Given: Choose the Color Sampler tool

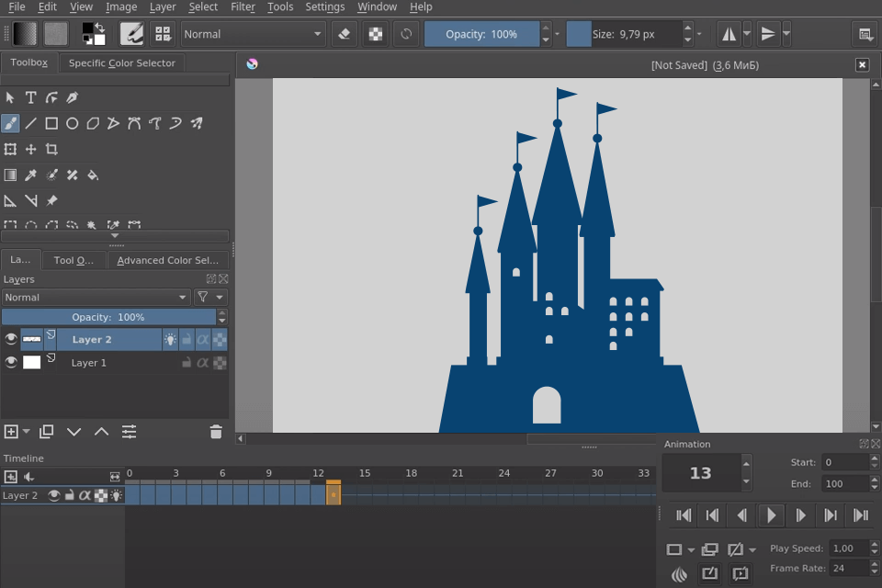Looking at the screenshot, I should 30,175.
